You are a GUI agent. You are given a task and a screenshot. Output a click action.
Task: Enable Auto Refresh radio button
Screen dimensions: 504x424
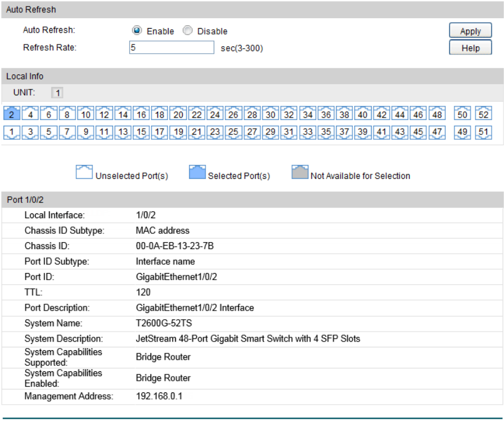click(x=136, y=31)
